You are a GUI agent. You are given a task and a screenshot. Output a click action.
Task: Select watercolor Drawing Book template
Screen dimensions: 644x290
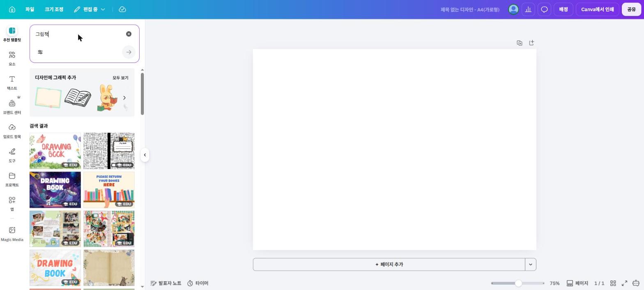point(55,151)
